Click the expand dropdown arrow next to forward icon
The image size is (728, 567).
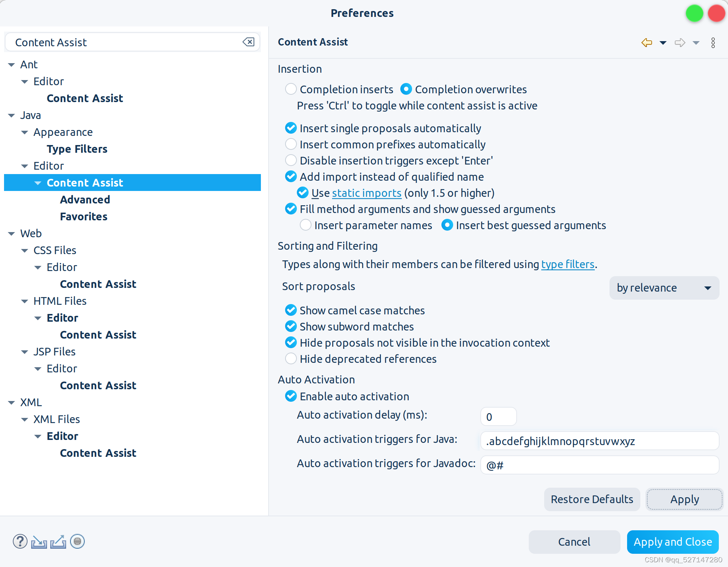pos(695,42)
